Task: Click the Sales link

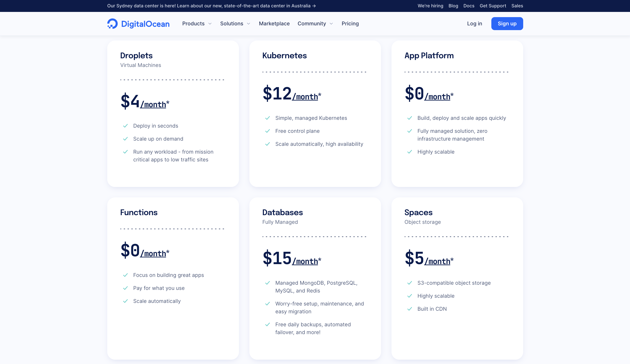Action: (x=517, y=6)
